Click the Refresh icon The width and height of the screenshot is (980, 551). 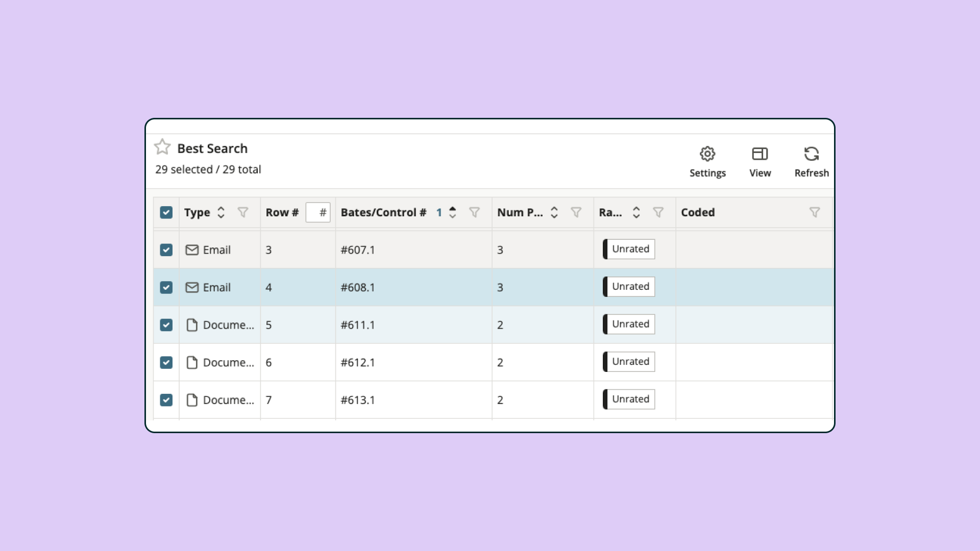(812, 154)
